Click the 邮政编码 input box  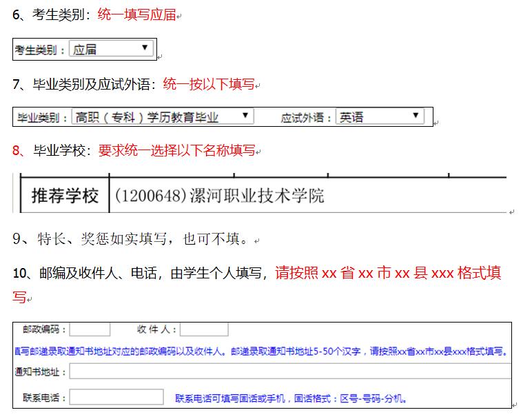coord(90,330)
